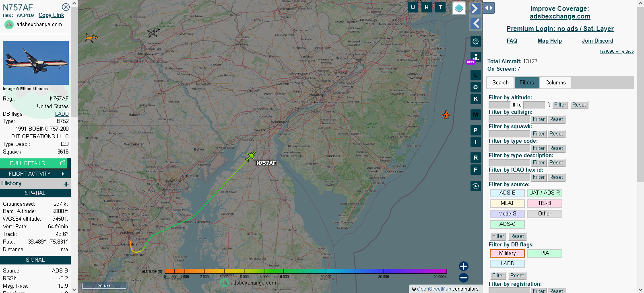Toggle the I map option button
Viewport: 644px width, 293px height.
pos(476,142)
